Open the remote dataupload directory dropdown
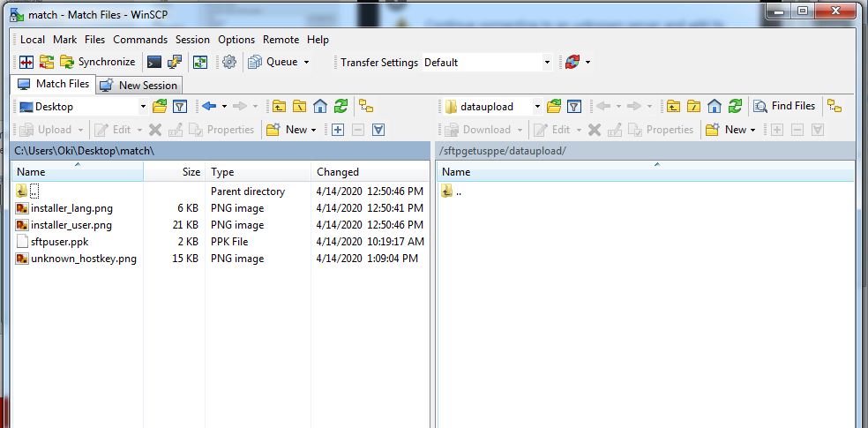The width and height of the screenshot is (868, 428). tap(535, 107)
